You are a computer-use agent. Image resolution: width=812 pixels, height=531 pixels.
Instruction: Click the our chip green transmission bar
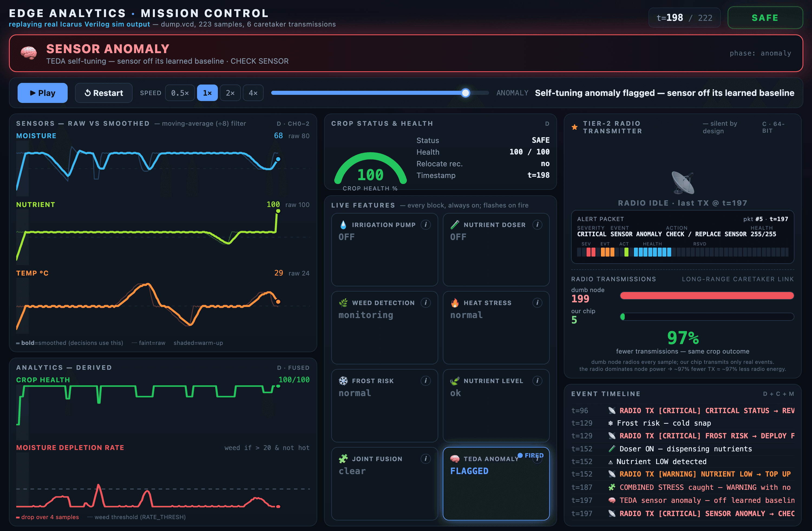[707, 317]
